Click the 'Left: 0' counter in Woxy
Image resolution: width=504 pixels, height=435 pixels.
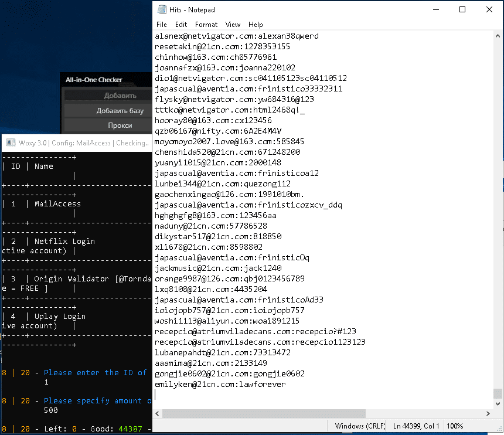click(x=60, y=429)
